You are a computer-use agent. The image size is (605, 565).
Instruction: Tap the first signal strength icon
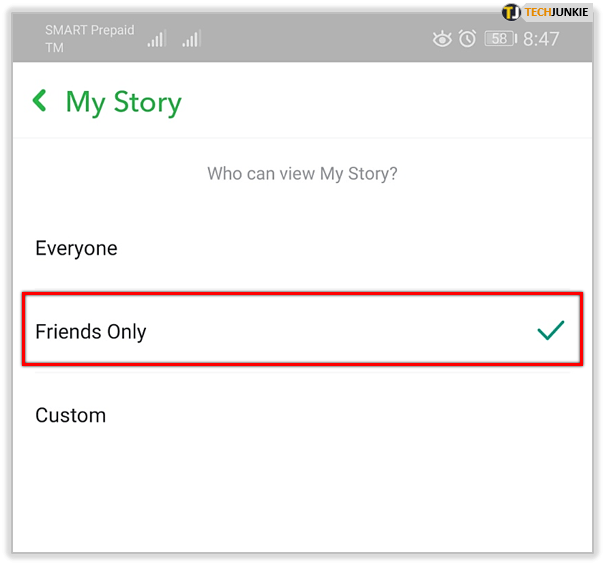coord(157,39)
